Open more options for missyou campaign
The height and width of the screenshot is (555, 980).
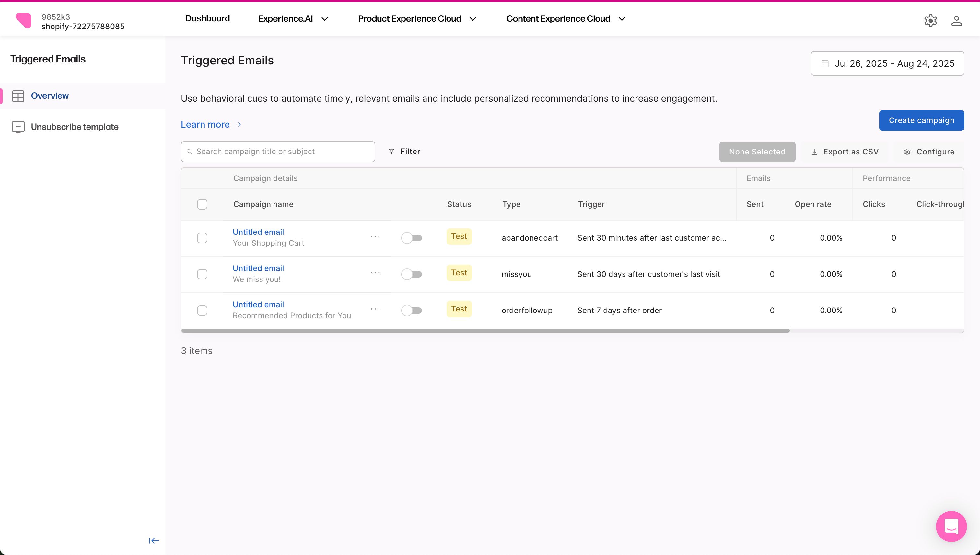pyautogui.click(x=375, y=273)
